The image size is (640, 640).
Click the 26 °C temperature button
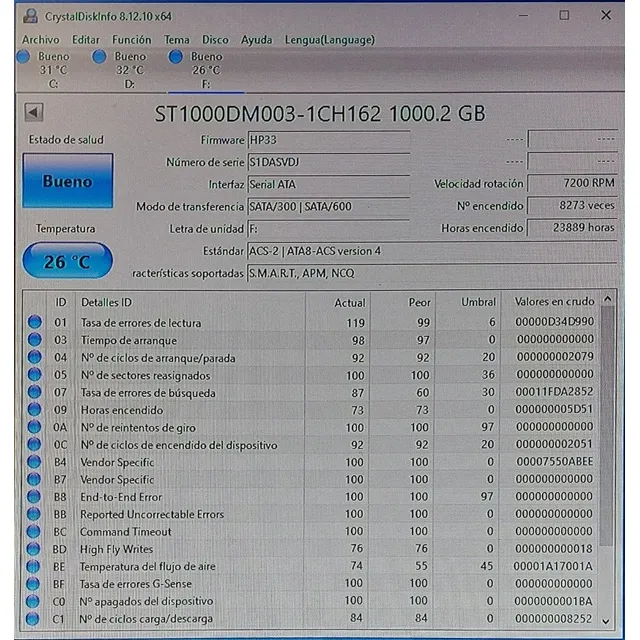tap(67, 261)
